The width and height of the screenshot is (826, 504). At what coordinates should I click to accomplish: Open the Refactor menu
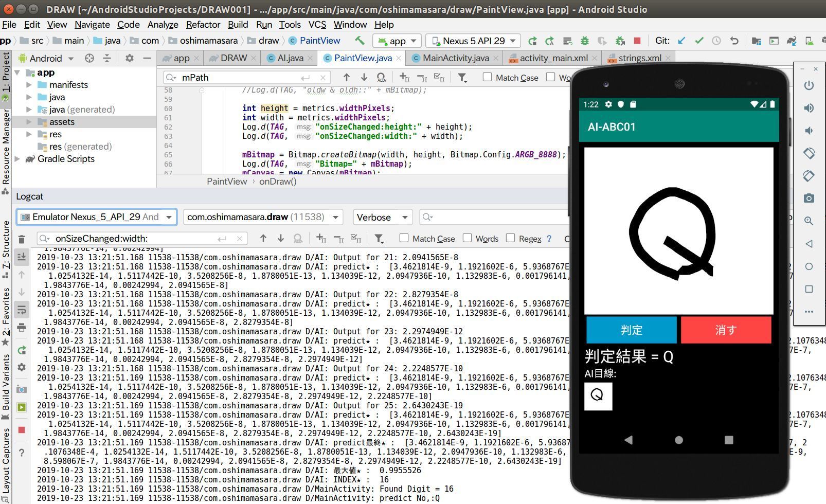[203, 24]
